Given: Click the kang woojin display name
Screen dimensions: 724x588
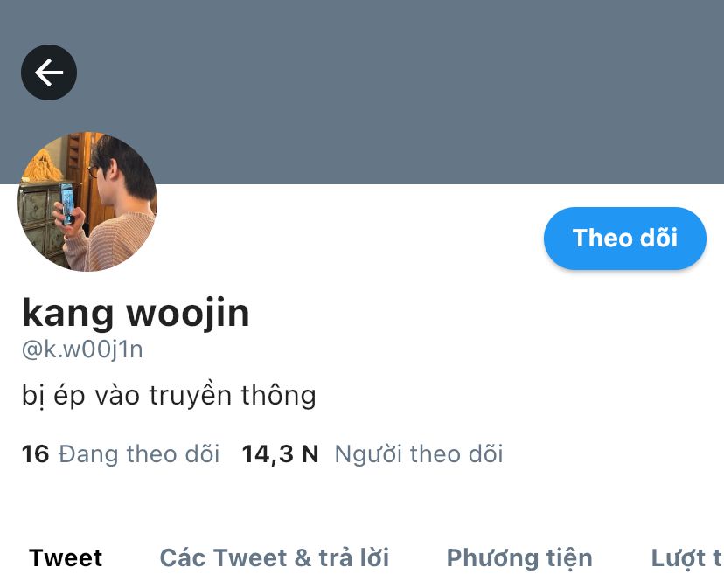Looking at the screenshot, I should [136, 314].
